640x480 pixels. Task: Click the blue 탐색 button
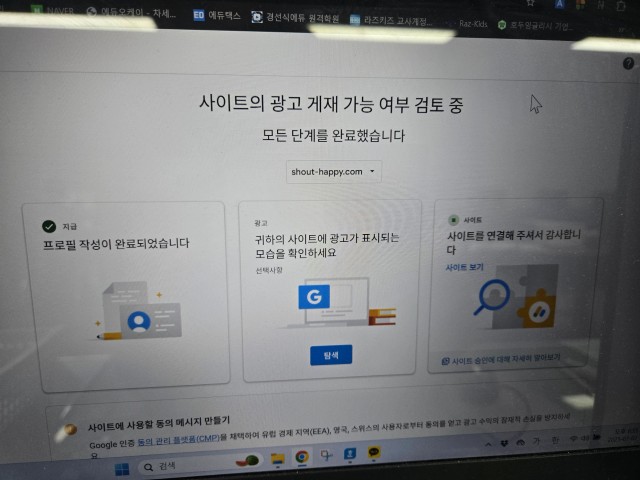tap(330, 355)
